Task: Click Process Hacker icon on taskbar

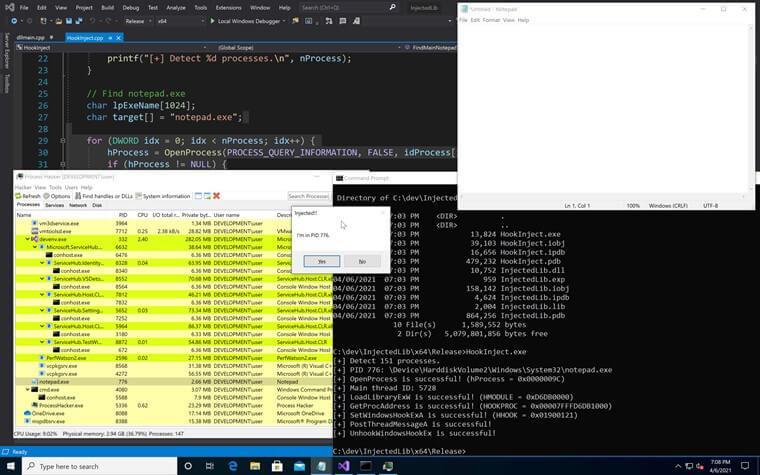Action: pyautogui.click(x=388, y=466)
